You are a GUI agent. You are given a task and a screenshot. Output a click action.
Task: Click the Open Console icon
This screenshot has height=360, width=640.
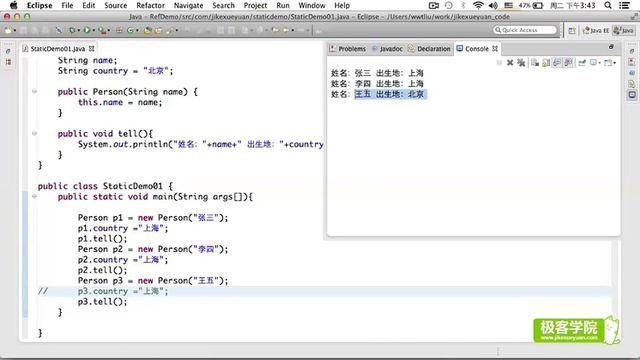pos(608,63)
